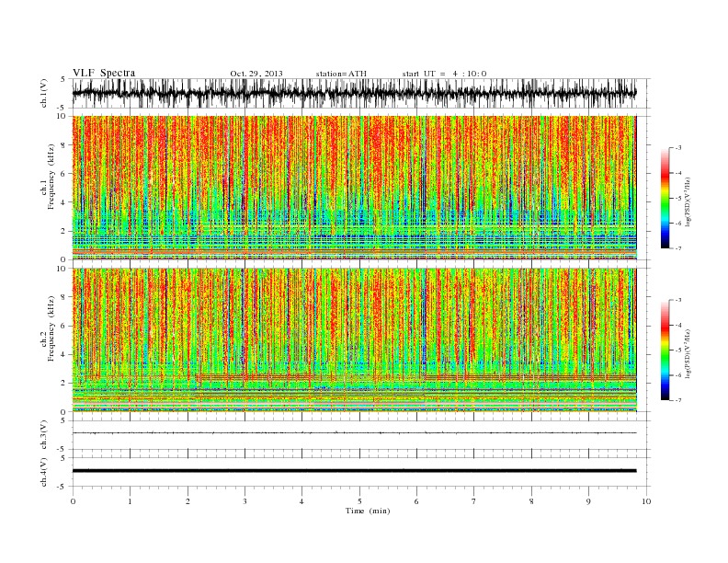Click the ch.2 frequency tick label "2"
The height and width of the screenshot is (563, 728).
[63, 384]
